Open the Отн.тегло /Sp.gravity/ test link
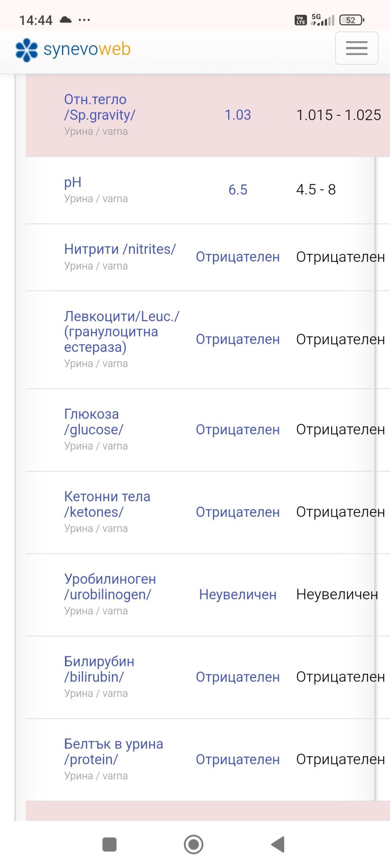This screenshot has height=868, width=390. pos(100,107)
